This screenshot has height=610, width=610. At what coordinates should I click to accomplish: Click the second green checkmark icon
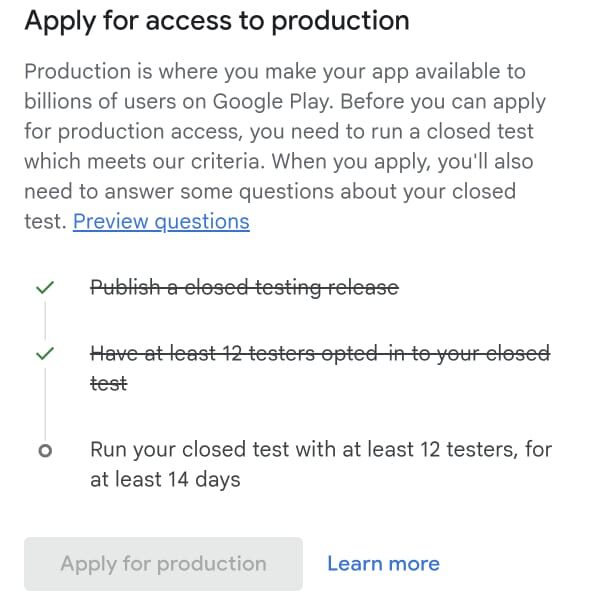coord(44,354)
